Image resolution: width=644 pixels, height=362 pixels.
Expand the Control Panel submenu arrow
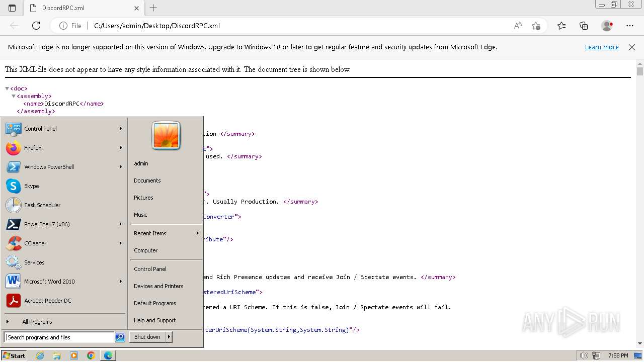tap(121, 129)
